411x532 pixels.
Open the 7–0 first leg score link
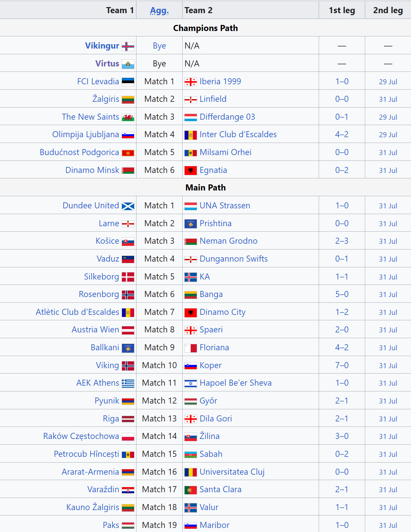342,365
